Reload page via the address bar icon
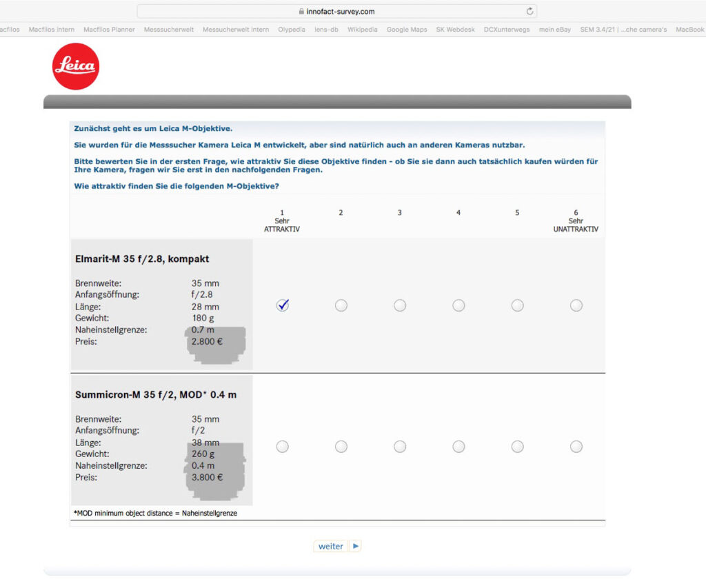This screenshot has height=588, width=706. (x=529, y=11)
